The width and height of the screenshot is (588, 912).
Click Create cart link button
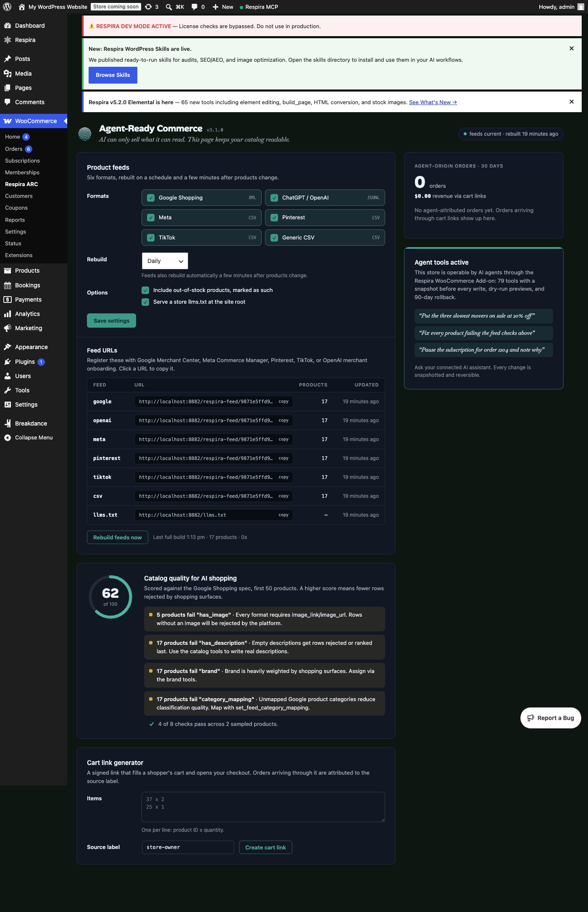coord(265,847)
